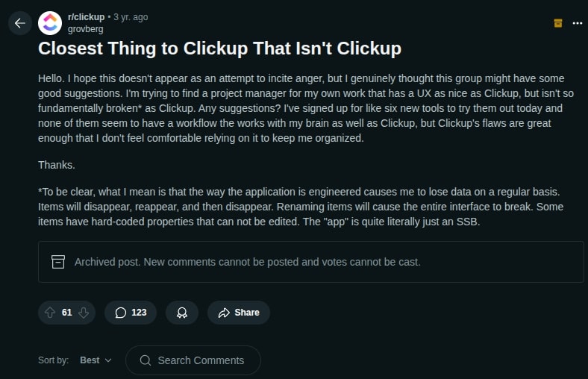Focus the Search Comments field
This screenshot has height=379, width=588.
201,360
